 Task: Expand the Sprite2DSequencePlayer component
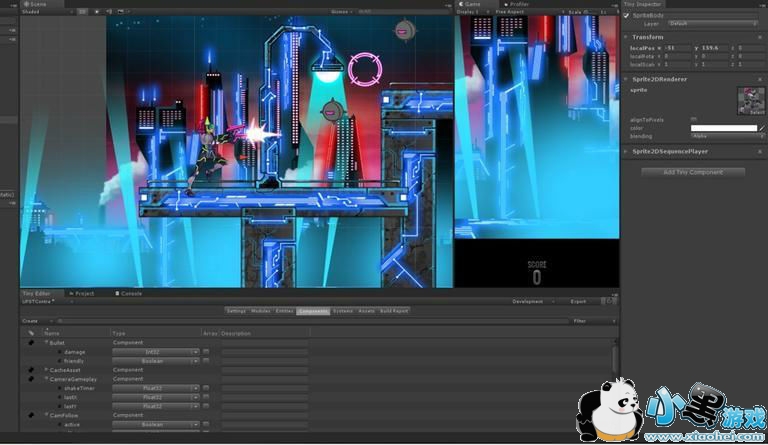click(x=625, y=151)
